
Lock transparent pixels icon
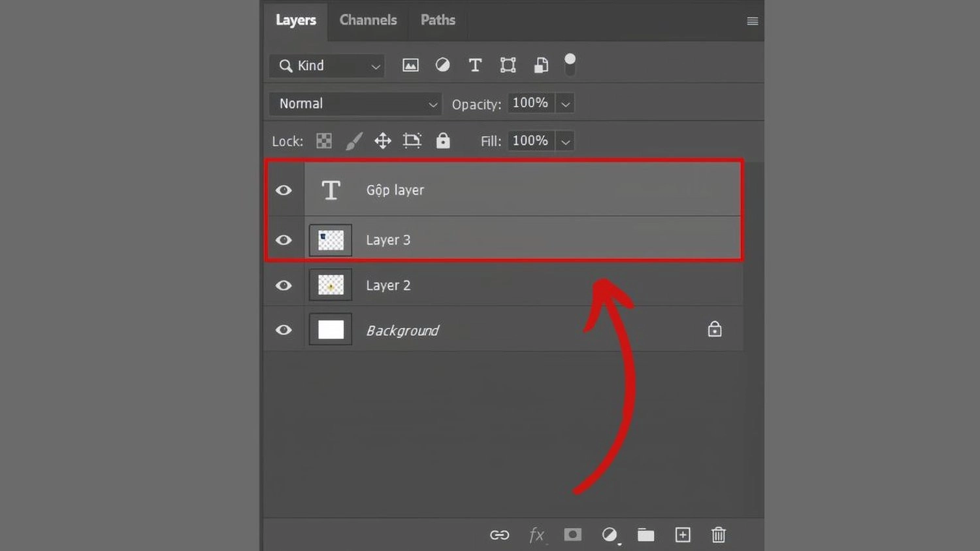coord(324,141)
